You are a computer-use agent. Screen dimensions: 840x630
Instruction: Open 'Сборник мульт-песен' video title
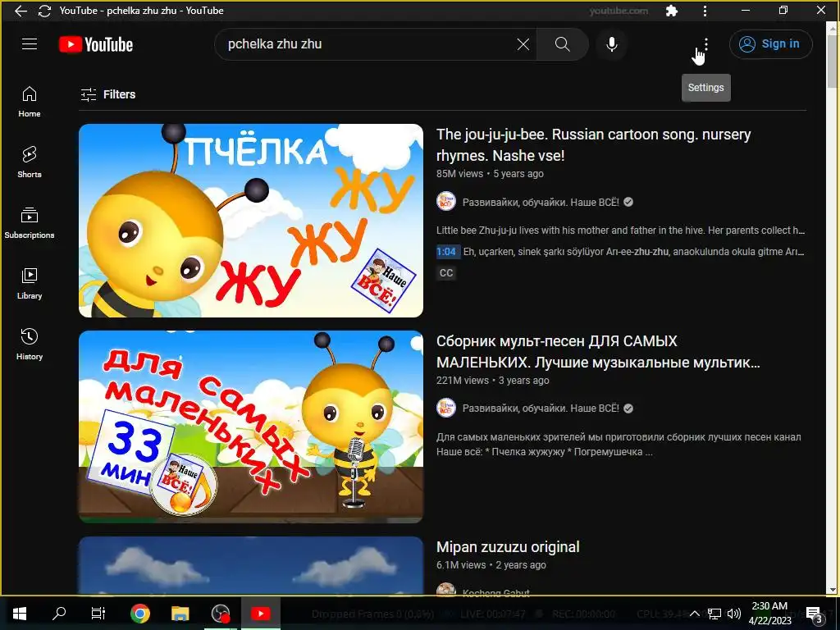(598, 351)
